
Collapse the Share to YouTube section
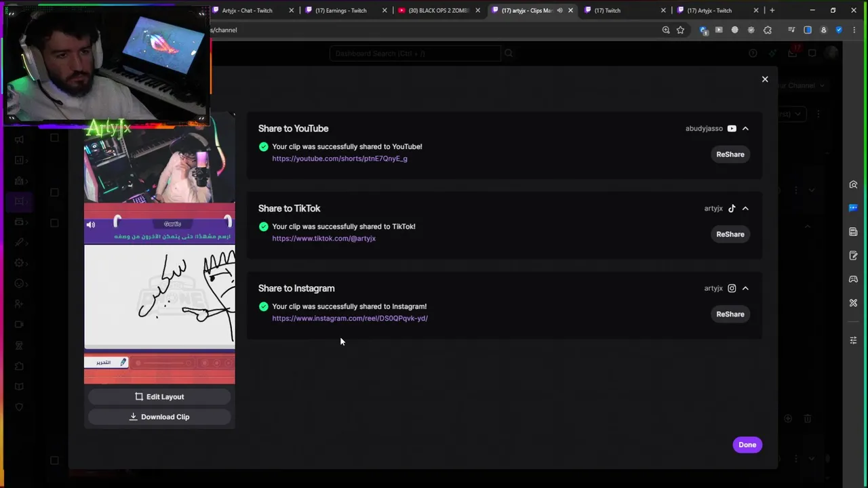(745, 129)
